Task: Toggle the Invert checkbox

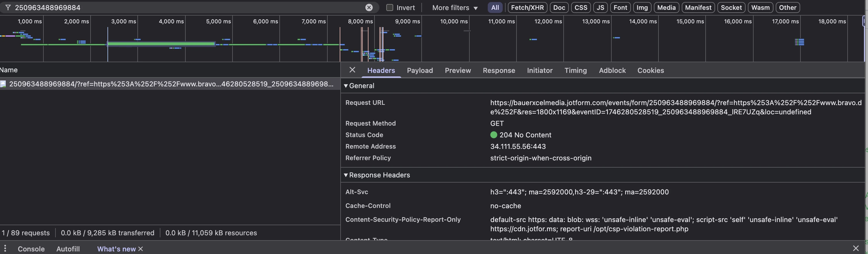Action: pos(389,7)
